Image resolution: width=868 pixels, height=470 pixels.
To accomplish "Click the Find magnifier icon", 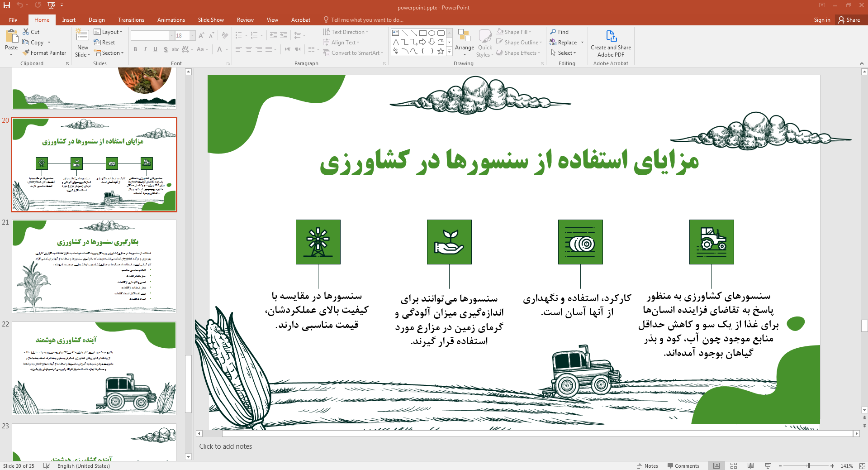I will [553, 32].
